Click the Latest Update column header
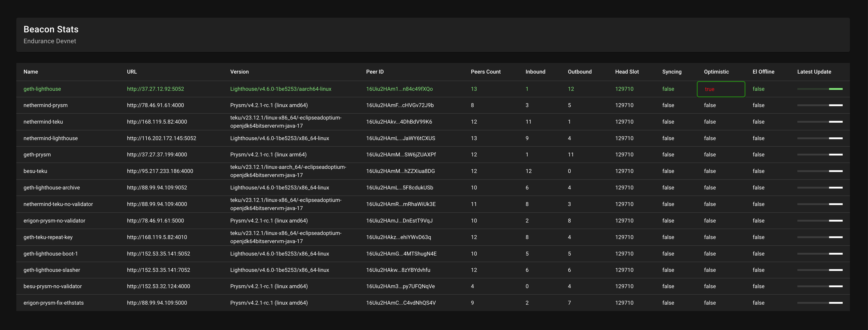This screenshot has height=330, width=868. click(x=814, y=72)
